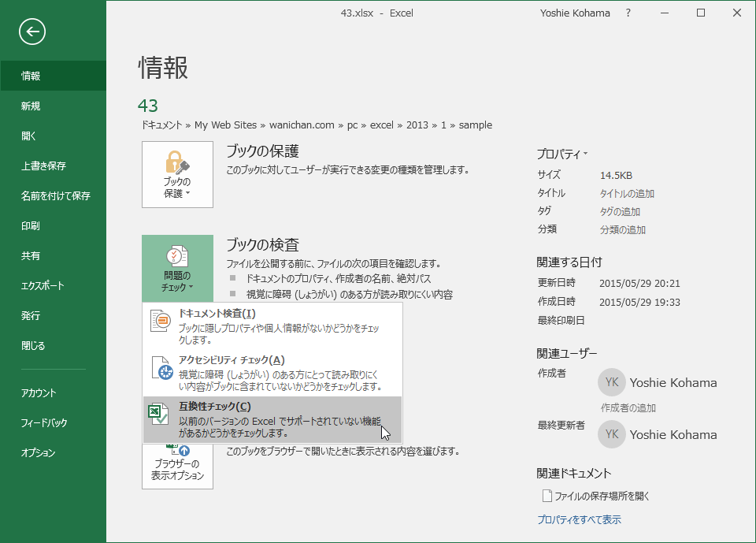Screen dimensions: 756x543
Task: Click the lock and key Protect Workbook icon
Action: click(x=177, y=162)
